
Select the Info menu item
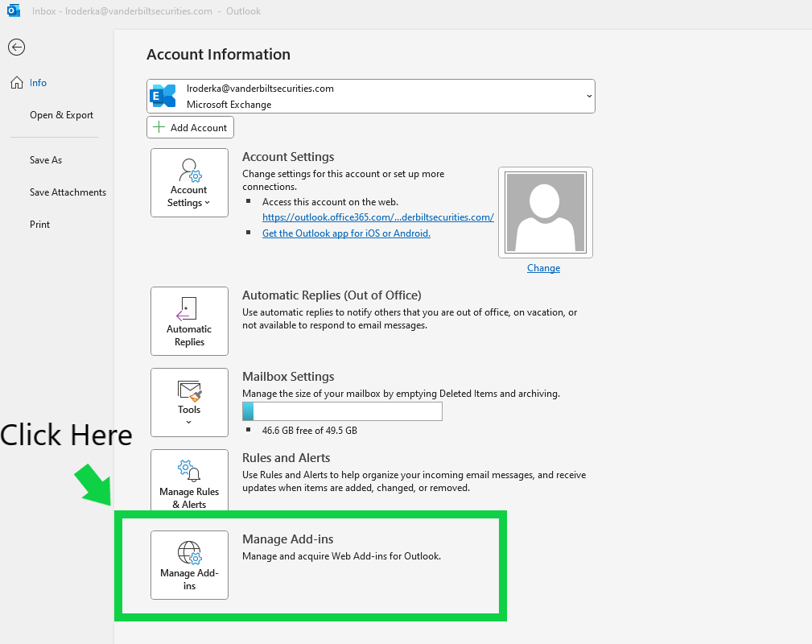click(38, 83)
